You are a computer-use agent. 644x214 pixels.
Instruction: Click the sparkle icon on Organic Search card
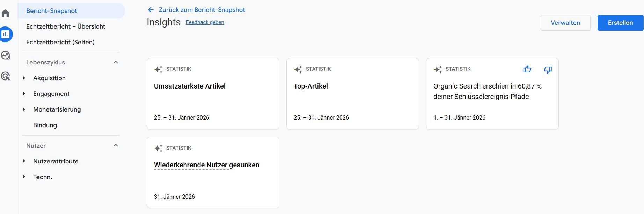pos(438,69)
